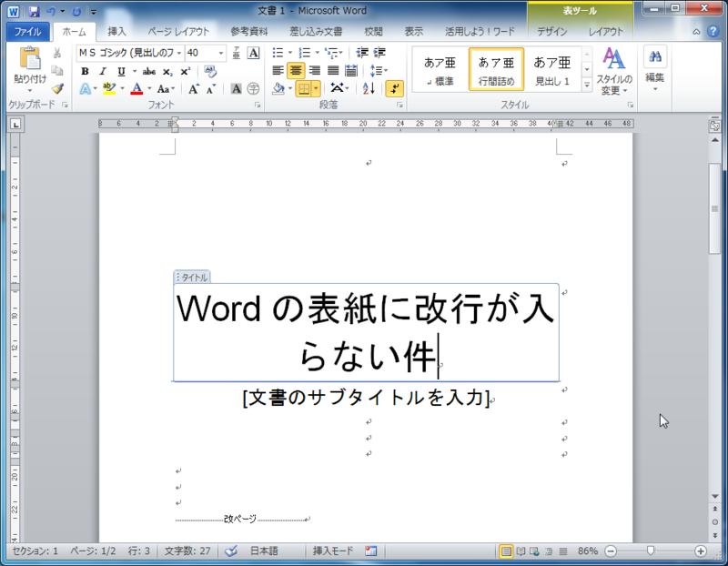Select the 見出し 1 style
Image resolution: width=728 pixels, height=566 pixels.
[x=551, y=69]
